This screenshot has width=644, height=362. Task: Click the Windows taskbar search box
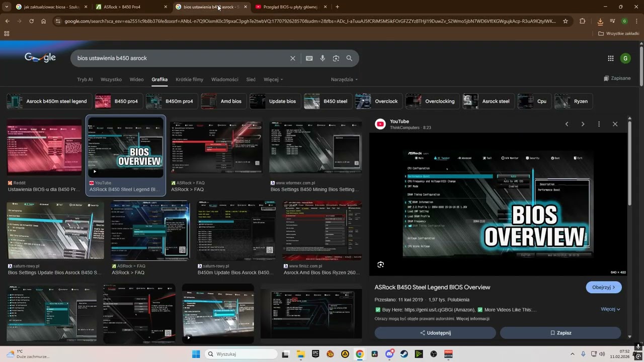click(x=241, y=354)
